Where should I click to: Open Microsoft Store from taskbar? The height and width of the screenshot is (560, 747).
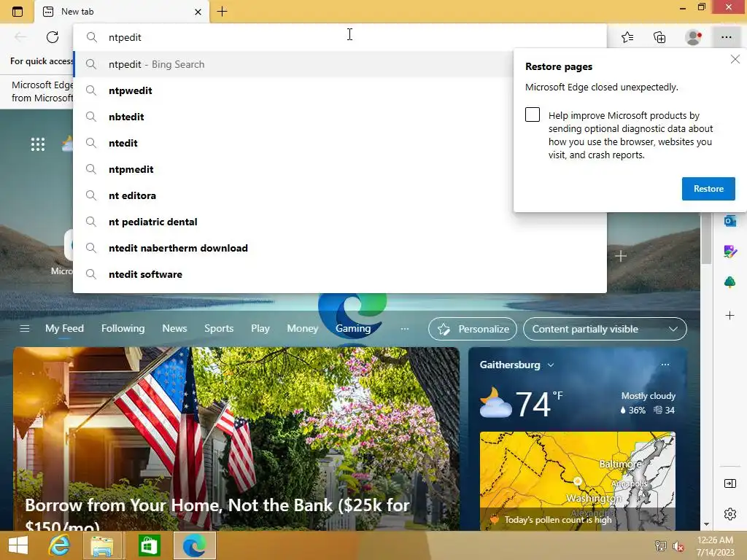[x=149, y=545]
